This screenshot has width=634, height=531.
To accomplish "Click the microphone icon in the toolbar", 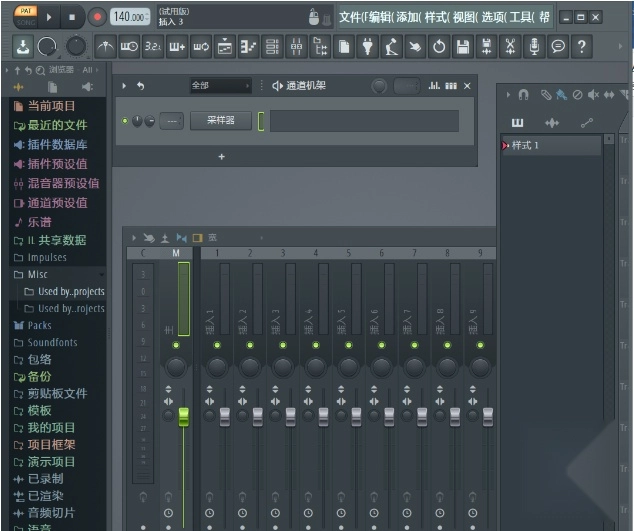I will pyautogui.click(x=534, y=47).
